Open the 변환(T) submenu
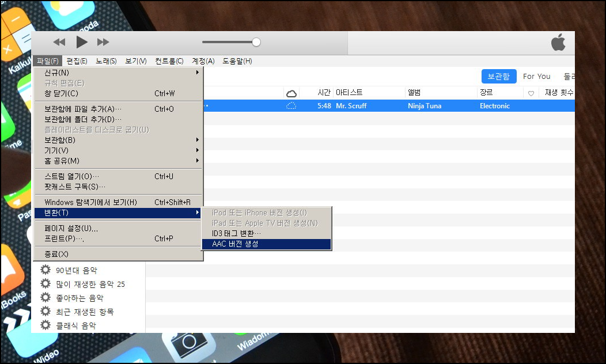 (118, 213)
